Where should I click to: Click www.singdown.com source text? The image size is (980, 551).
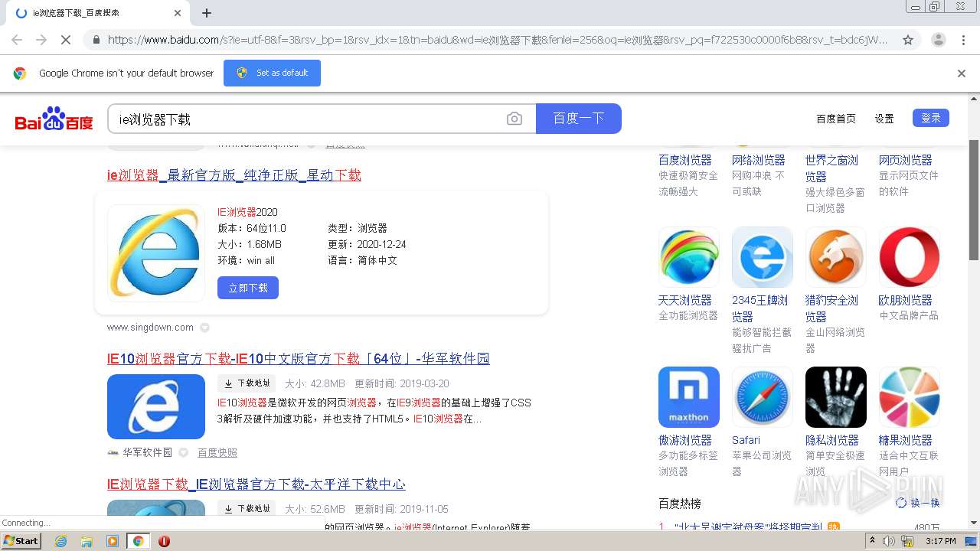[150, 328]
